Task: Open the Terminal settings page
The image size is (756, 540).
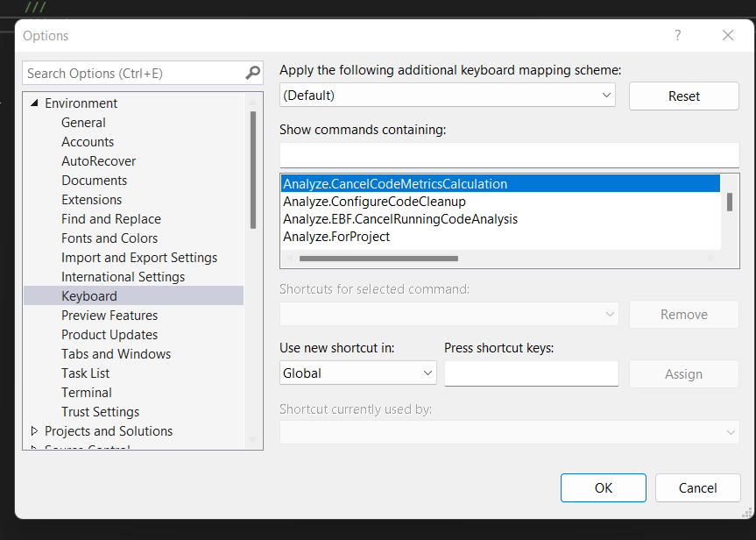Action: tap(86, 392)
